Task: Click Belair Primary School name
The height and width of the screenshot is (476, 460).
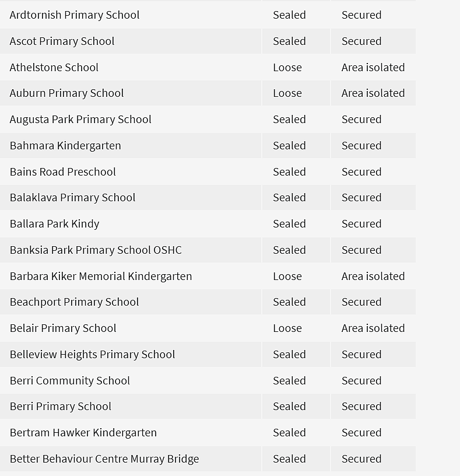Action: click(x=63, y=328)
